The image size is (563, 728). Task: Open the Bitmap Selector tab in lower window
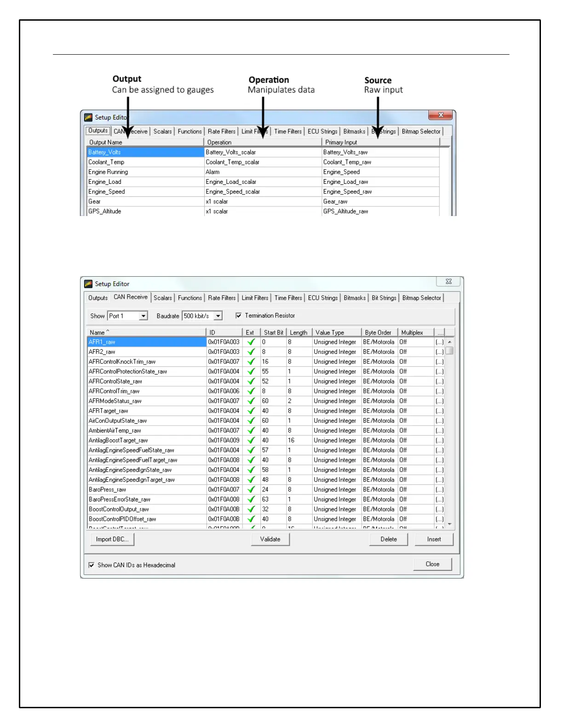click(421, 298)
